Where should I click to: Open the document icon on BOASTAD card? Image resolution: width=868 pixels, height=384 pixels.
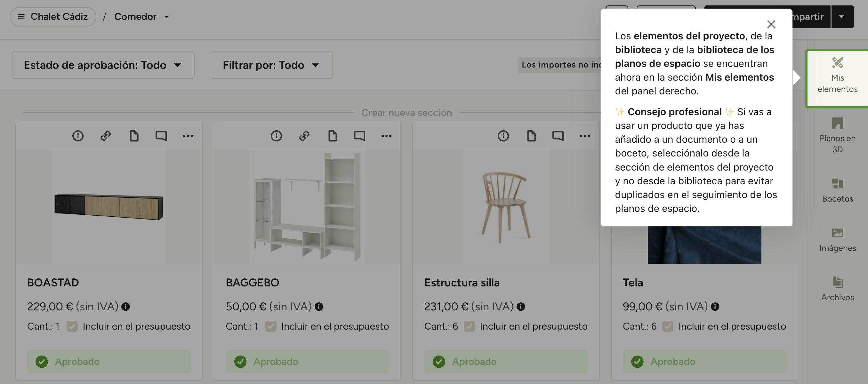point(134,136)
